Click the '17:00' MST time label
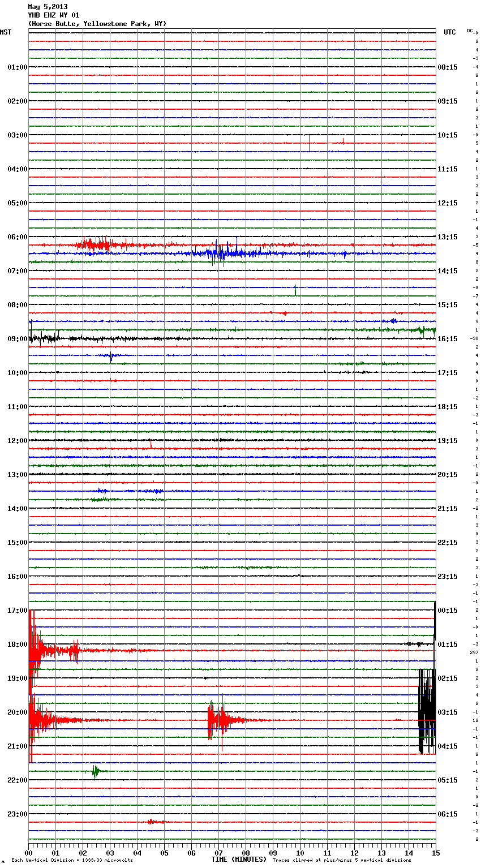Viewport: 481px width, 868px height. tap(18, 611)
